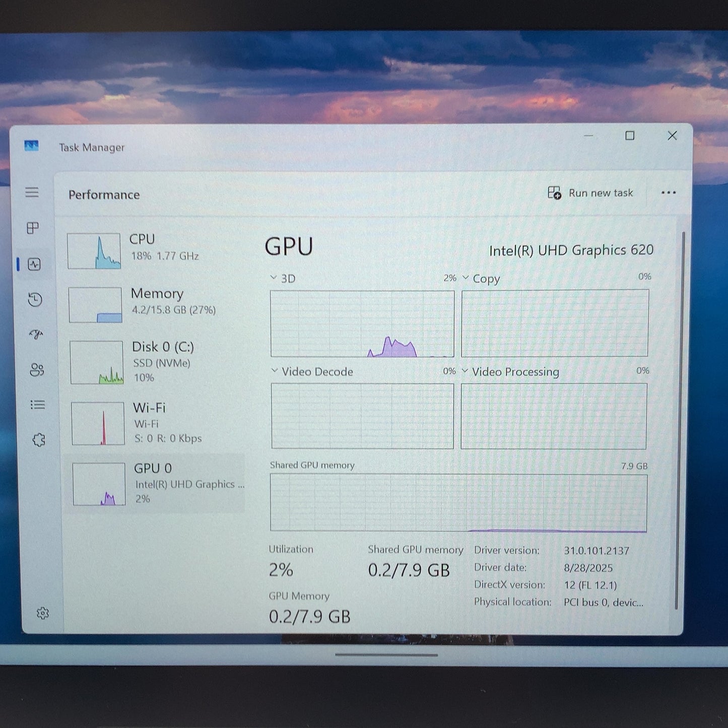Select the Memory performance entry

click(154, 304)
